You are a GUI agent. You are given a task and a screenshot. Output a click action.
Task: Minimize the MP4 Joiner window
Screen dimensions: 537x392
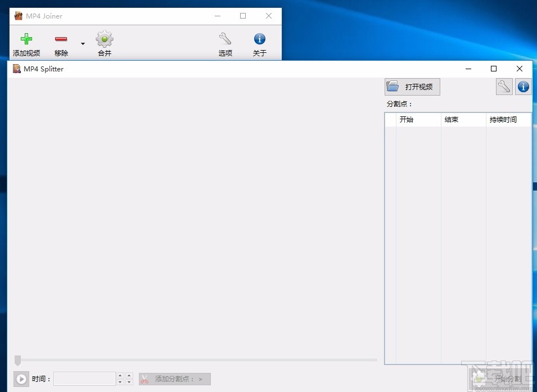[x=218, y=16]
